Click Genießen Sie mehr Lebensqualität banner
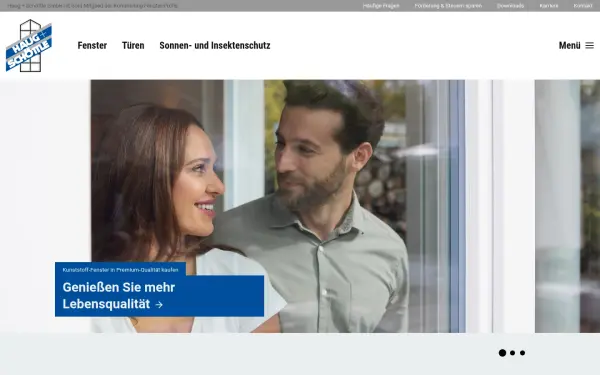600x375 pixels. [160, 296]
